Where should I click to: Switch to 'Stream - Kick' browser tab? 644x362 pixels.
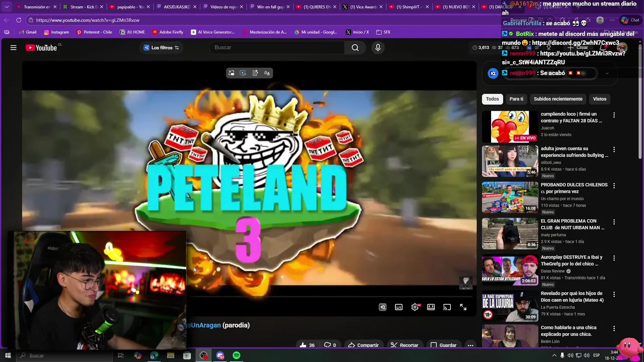(83, 7)
